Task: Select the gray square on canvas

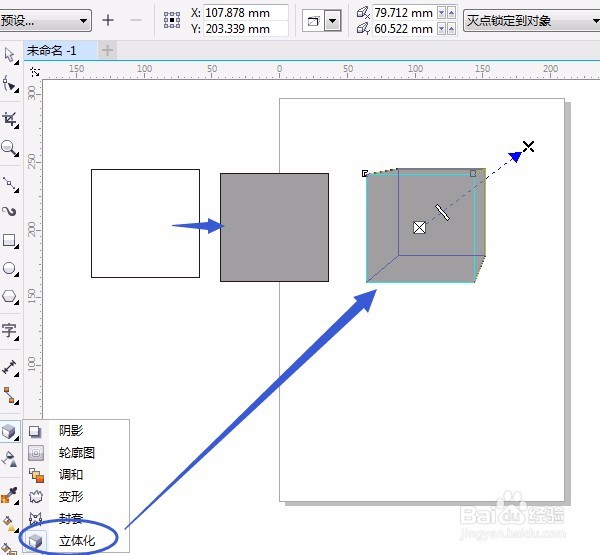Action: [x=274, y=227]
